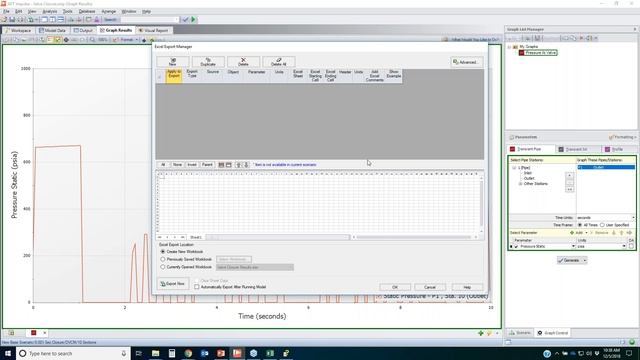
Task: Open File Explorer from the taskbar
Action: tap(156, 353)
